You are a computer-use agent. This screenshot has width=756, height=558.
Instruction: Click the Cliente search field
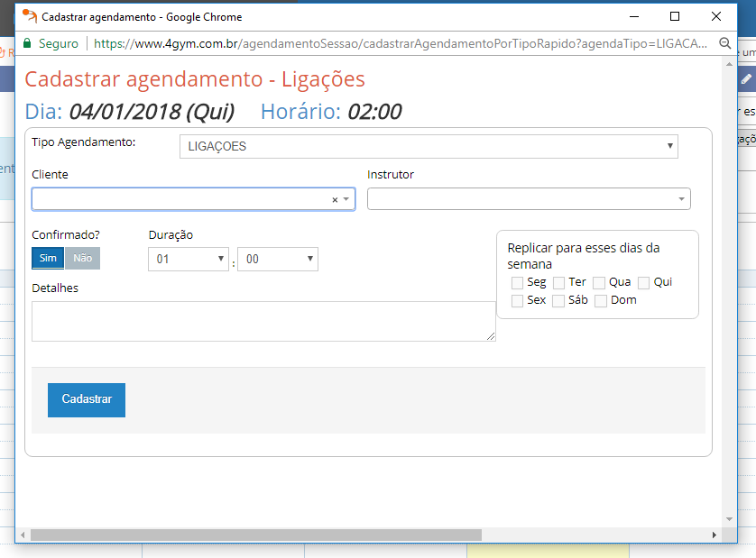[x=180, y=199]
